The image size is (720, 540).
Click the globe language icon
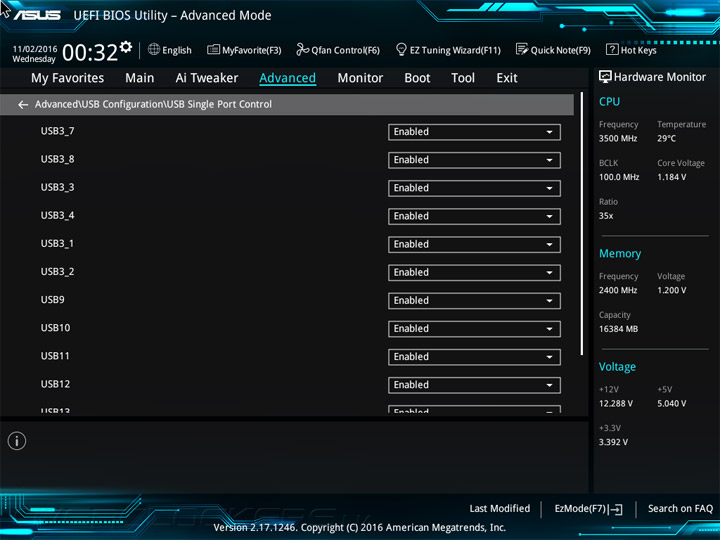154,49
